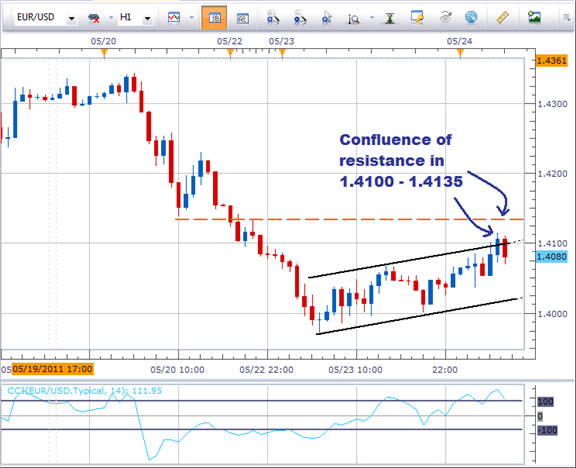The image size is (576, 468).
Task: Click the vertical scale zoom icon
Action: click(353, 18)
